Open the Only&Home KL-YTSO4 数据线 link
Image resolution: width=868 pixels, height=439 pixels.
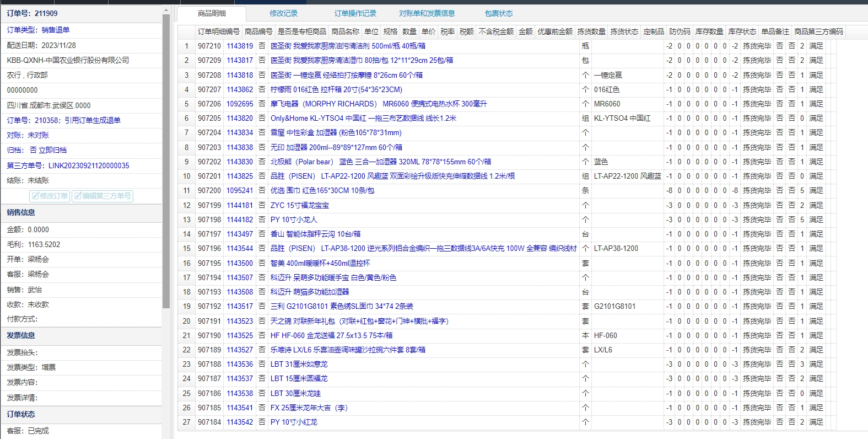[x=363, y=118]
